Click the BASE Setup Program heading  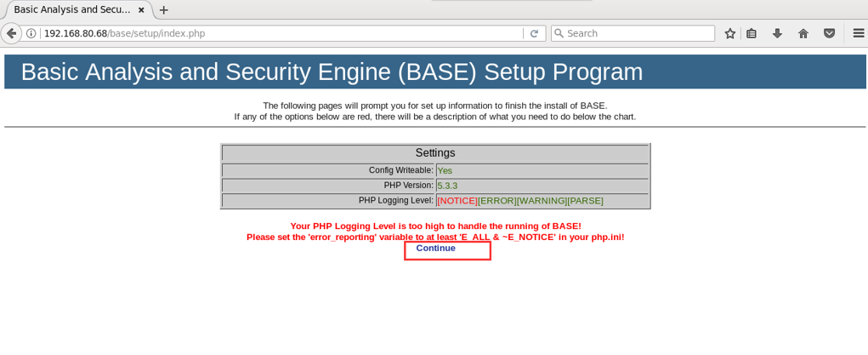pyautogui.click(x=332, y=72)
